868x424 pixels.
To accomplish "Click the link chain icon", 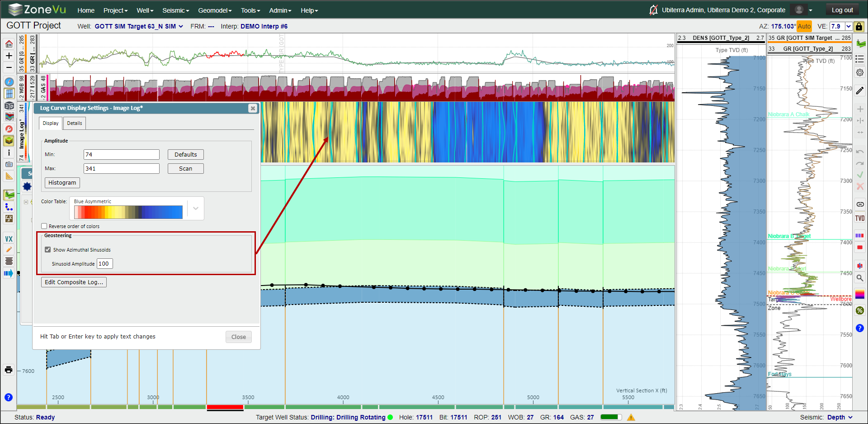I will point(860,204).
